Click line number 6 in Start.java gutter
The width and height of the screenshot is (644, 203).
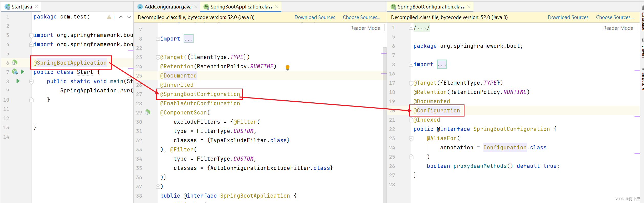(x=8, y=63)
